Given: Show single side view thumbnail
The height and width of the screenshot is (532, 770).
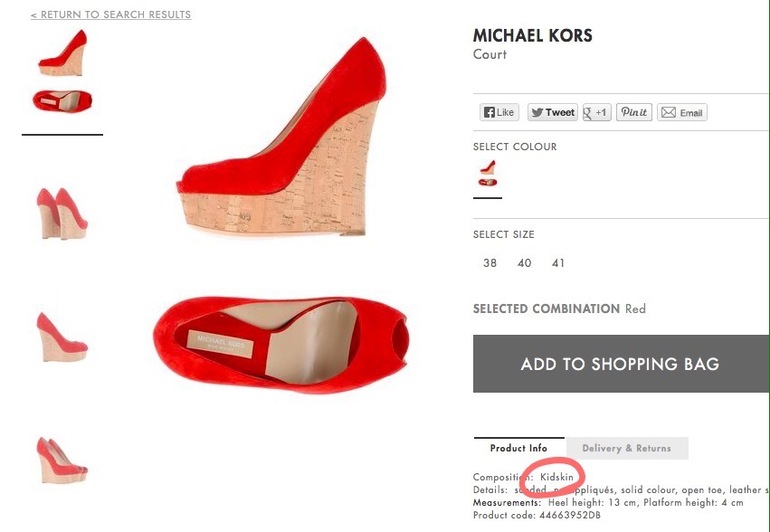Looking at the screenshot, I should [x=62, y=336].
